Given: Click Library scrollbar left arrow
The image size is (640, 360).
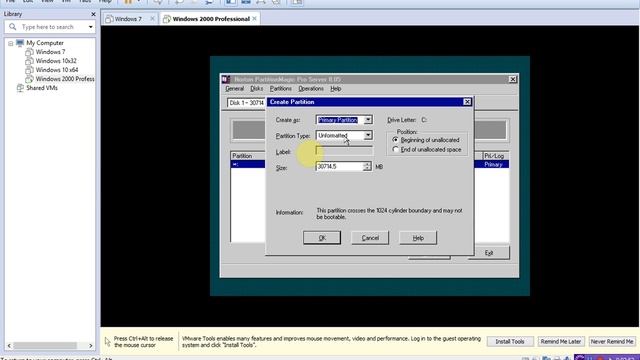Looking at the screenshot, I should click(9, 346).
